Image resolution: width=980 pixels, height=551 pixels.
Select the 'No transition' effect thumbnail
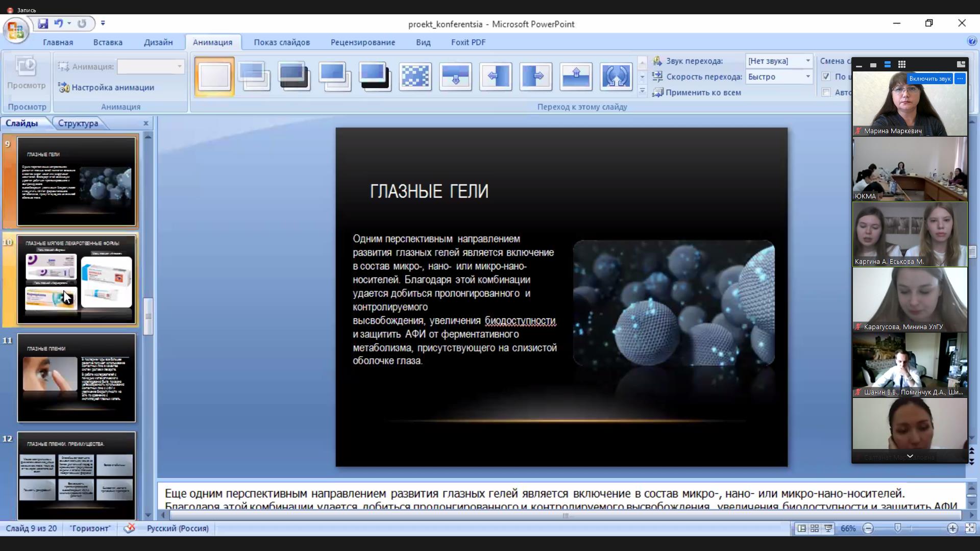point(214,77)
